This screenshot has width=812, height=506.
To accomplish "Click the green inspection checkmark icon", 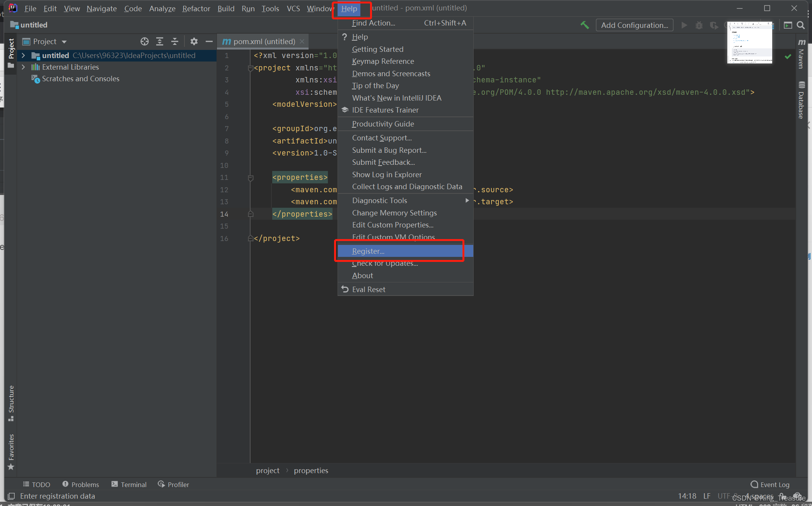I will tap(788, 57).
